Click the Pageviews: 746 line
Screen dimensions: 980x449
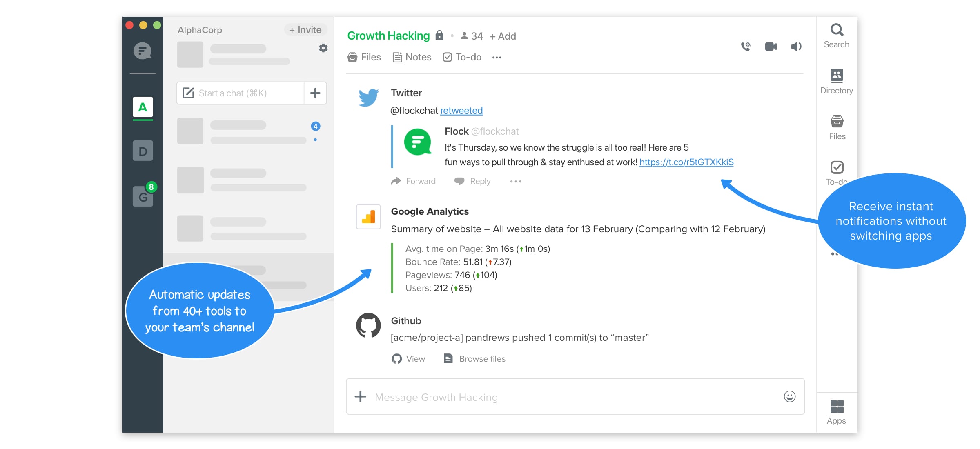[451, 275]
